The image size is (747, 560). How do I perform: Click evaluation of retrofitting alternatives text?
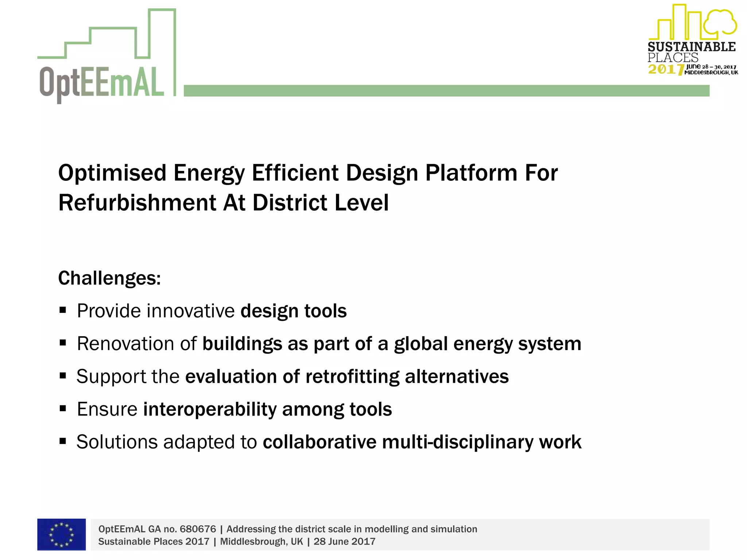point(347,377)
